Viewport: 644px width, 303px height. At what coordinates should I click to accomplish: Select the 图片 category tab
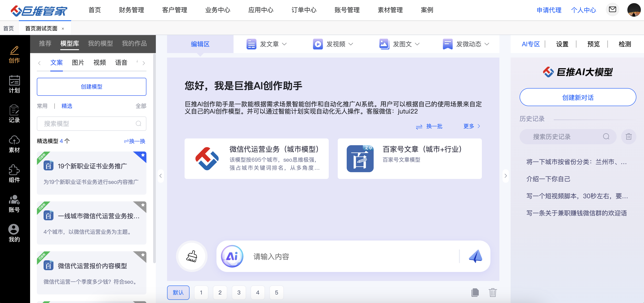coord(78,62)
